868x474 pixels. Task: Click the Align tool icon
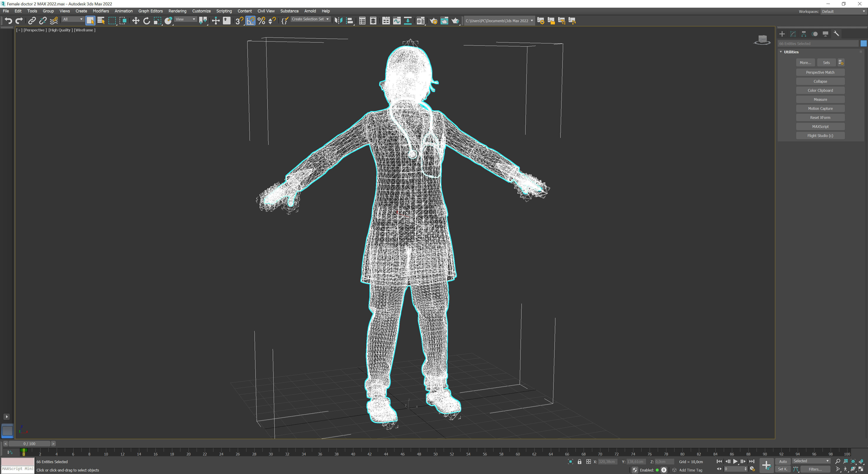[349, 21]
